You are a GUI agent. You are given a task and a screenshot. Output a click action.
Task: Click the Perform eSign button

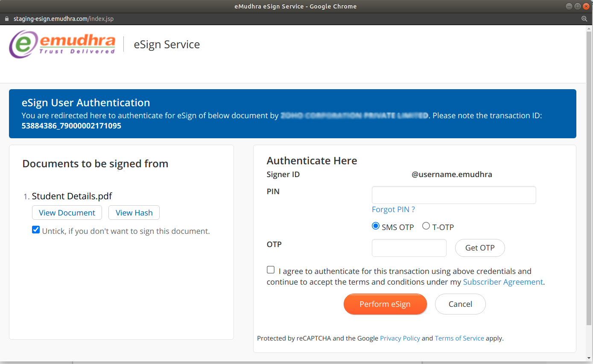(385, 304)
